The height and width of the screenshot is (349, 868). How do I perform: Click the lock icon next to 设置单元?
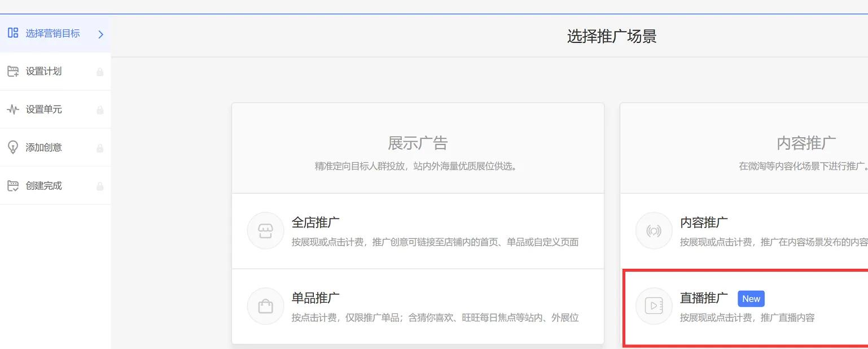click(x=100, y=109)
